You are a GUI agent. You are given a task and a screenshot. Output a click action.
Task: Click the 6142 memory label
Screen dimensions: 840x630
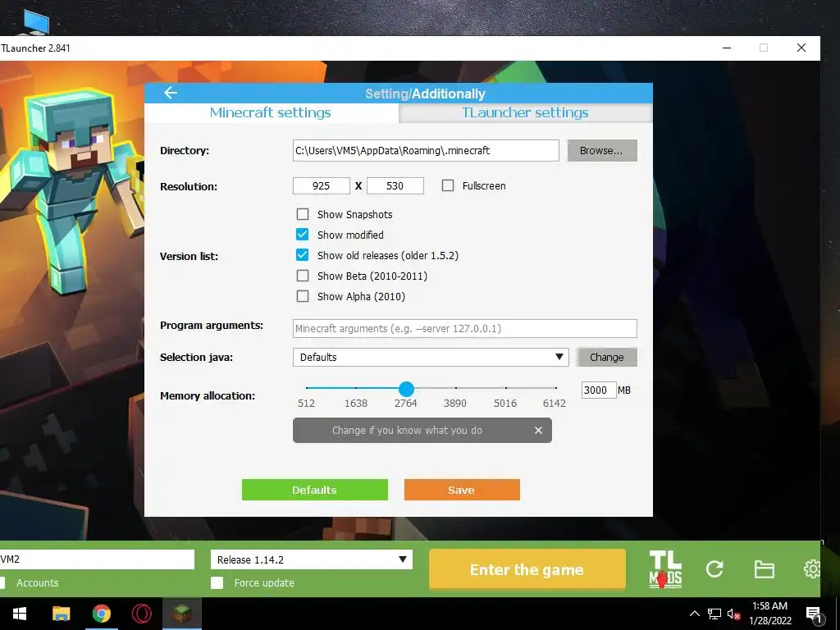[x=555, y=404]
